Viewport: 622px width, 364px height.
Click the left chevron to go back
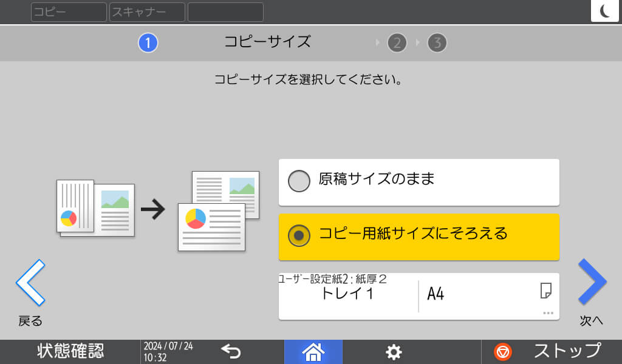(30, 282)
